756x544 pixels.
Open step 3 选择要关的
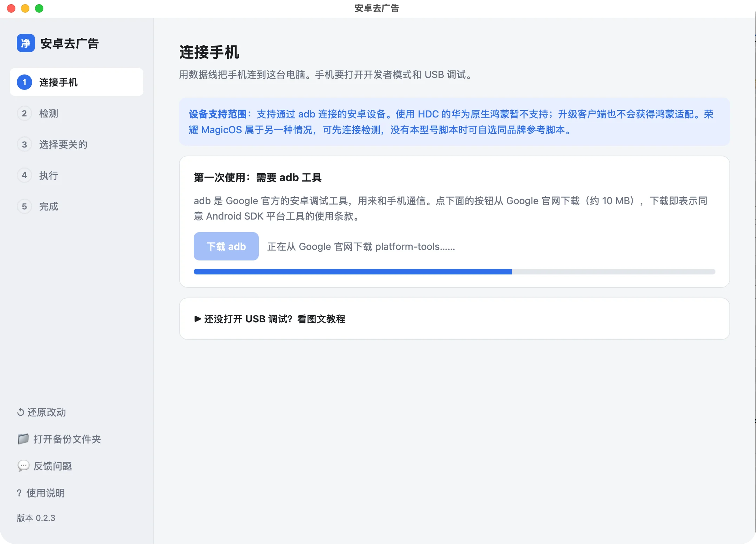[x=77, y=144]
